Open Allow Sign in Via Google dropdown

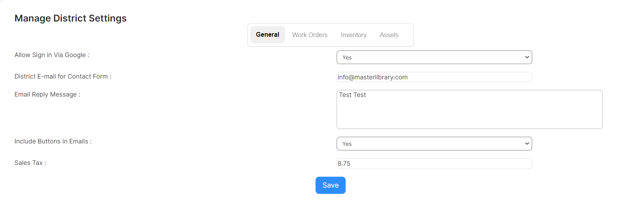coord(434,57)
